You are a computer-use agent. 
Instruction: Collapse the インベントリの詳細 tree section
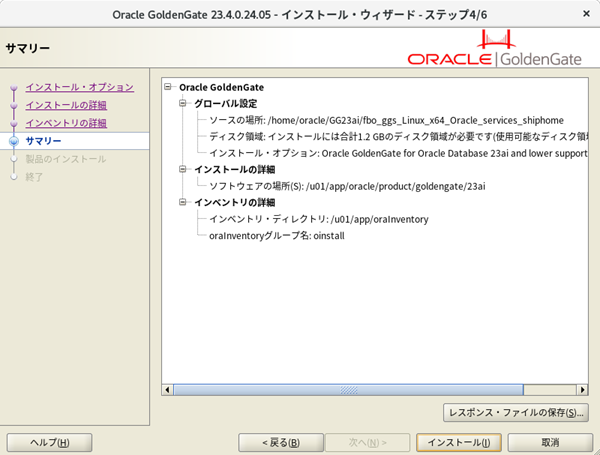pos(183,202)
